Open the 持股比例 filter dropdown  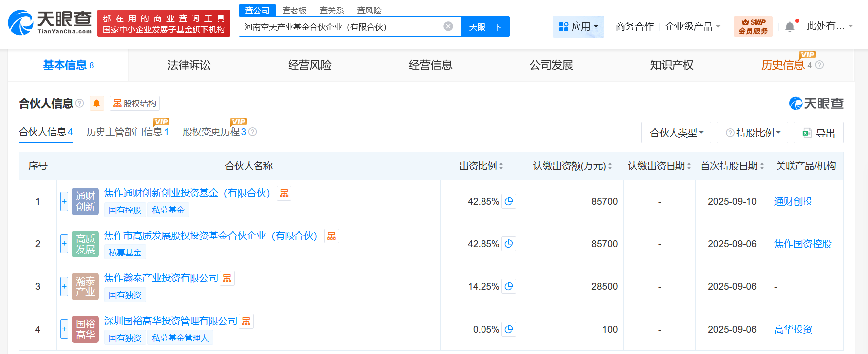pos(753,133)
